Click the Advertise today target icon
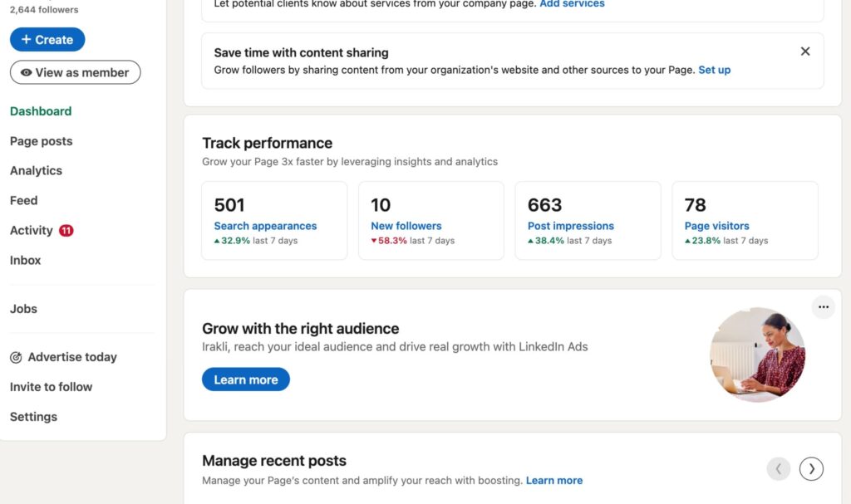The width and height of the screenshot is (851, 504). (16, 358)
